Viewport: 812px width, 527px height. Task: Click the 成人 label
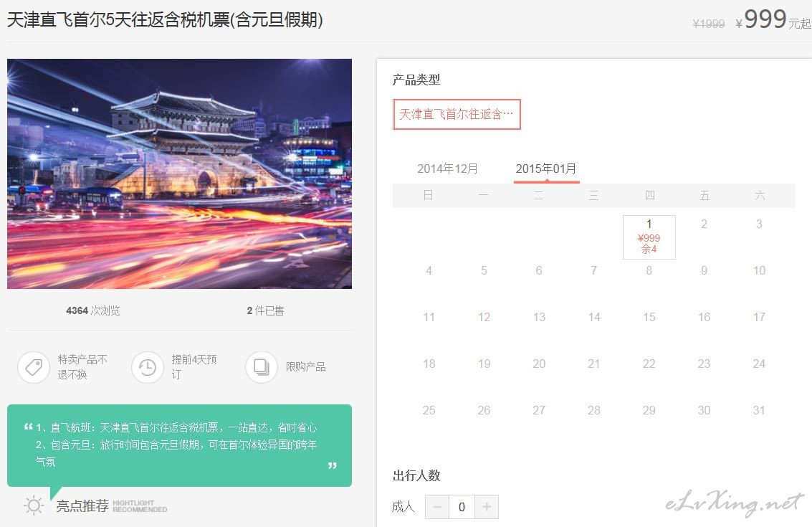pyautogui.click(x=403, y=506)
